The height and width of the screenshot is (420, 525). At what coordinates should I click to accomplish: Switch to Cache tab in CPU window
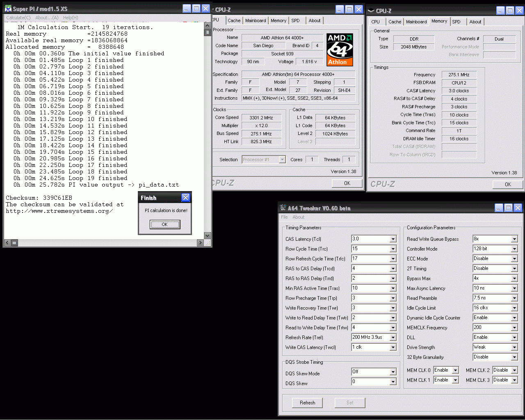click(x=234, y=21)
